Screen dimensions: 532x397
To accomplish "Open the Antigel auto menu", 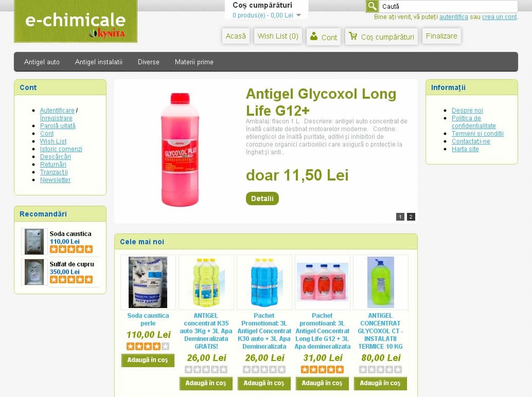I will [42, 62].
